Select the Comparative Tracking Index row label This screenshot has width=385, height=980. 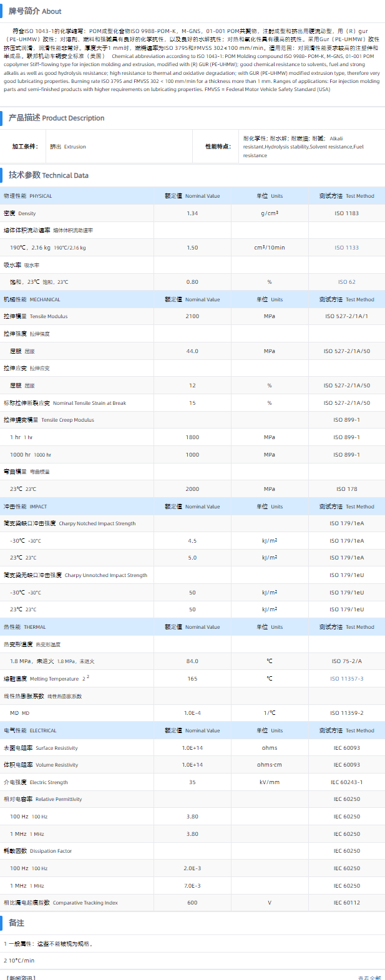[x=61, y=903]
